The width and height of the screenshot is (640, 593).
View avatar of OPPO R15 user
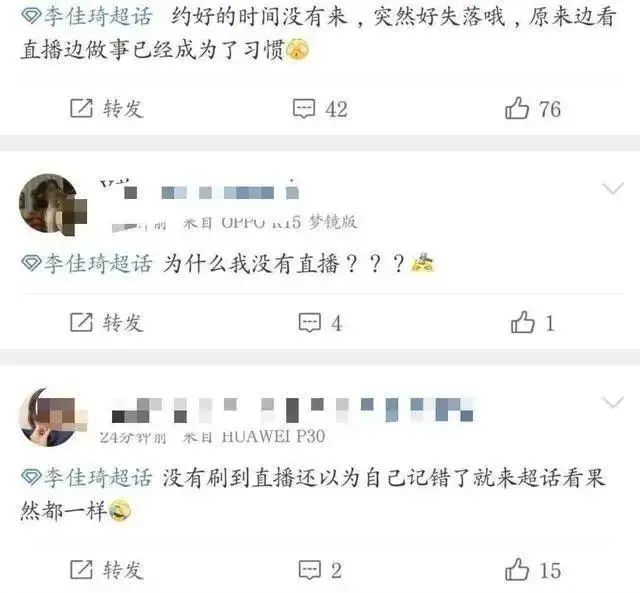(x=53, y=204)
